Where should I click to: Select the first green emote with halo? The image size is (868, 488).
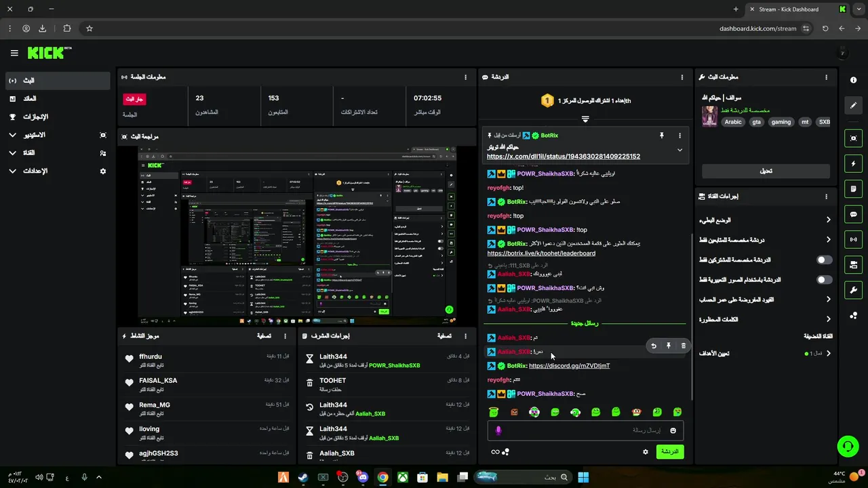pyautogui.click(x=494, y=412)
